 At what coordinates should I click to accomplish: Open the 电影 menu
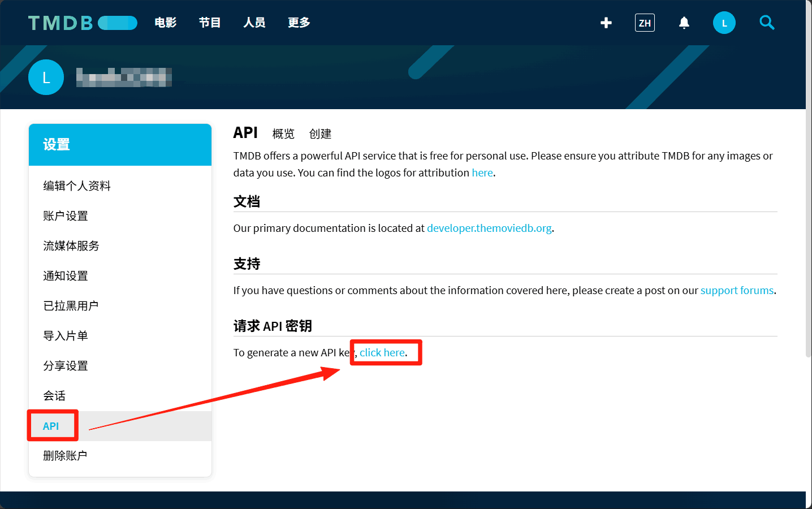(165, 23)
